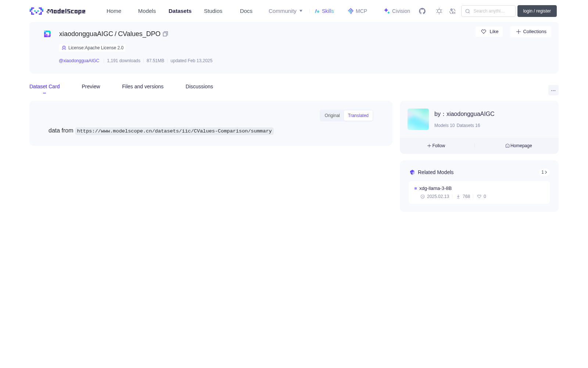Viewport: 588px width, 368px height.
Task: Click the Homepage house icon
Action: (508, 146)
